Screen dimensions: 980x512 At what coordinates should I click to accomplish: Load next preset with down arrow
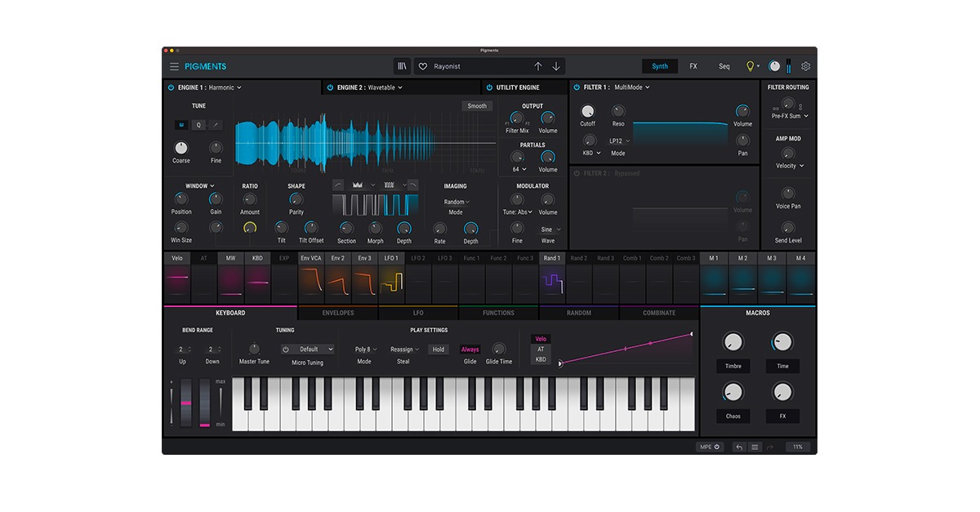click(556, 66)
